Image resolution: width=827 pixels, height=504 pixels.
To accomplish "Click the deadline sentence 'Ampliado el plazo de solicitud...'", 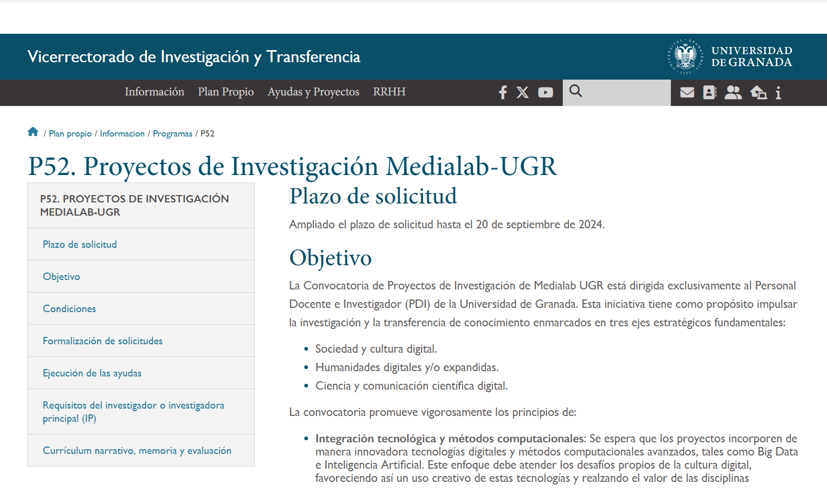I will (447, 225).
